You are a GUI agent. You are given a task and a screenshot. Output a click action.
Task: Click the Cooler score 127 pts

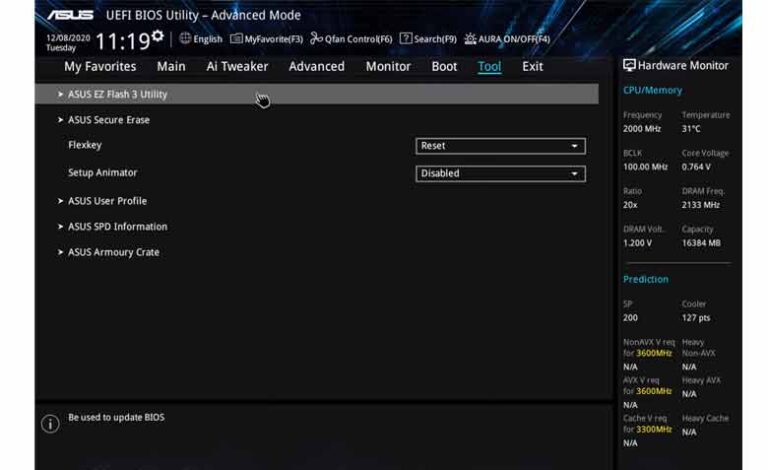click(x=696, y=318)
